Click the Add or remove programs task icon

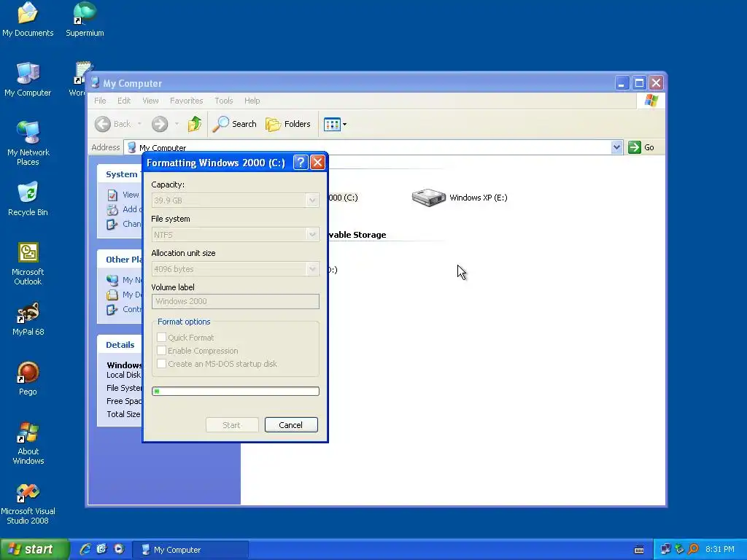112,209
